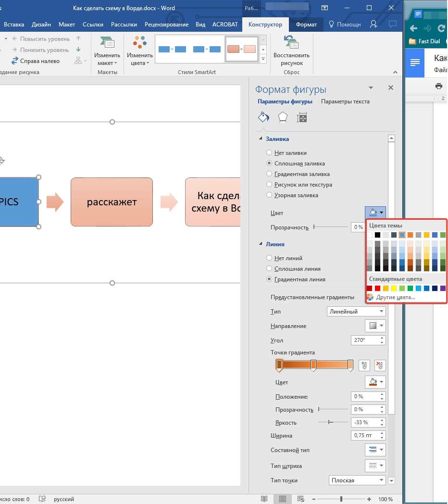The image size is (448, 504).
Task: Select the Нет заливки radio button
Action: (x=270, y=153)
